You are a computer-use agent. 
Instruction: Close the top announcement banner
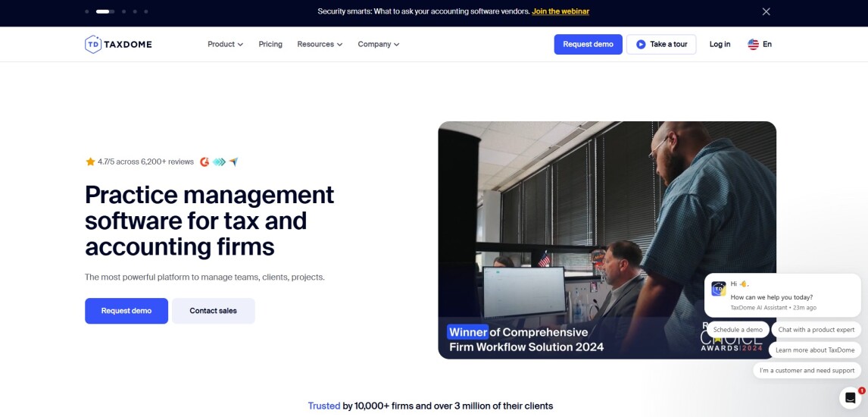pyautogui.click(x=766, y=11)
